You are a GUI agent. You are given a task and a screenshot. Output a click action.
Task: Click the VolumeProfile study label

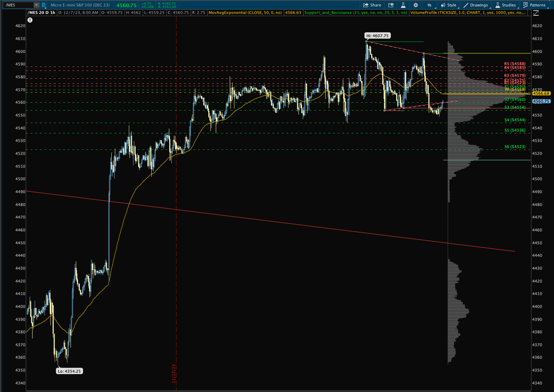(468, 12)
